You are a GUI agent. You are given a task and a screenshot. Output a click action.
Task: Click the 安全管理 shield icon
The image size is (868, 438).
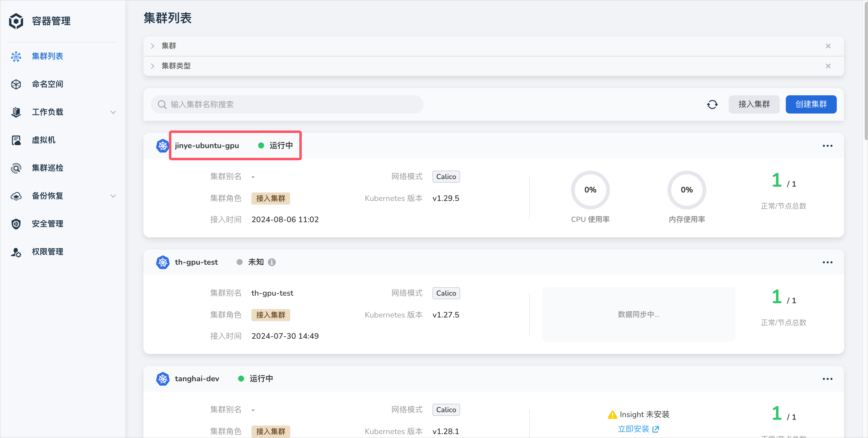tap(16, 224)
